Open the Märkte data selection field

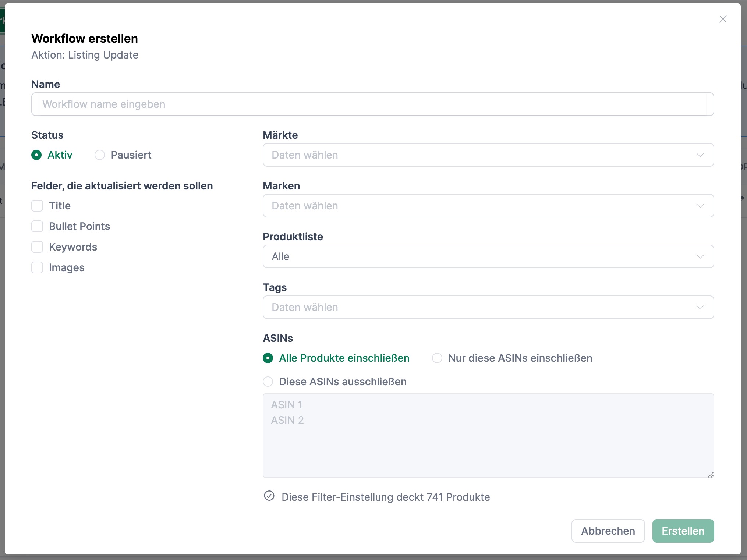[x=442, y=155]
